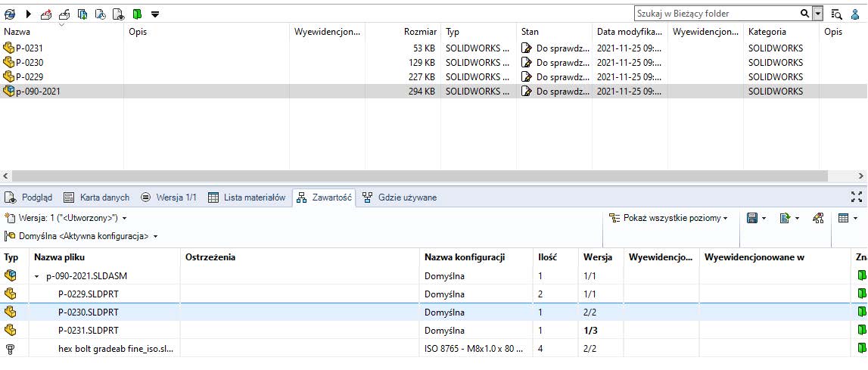Open the Wersja version selector dropdown
Viewport: 868px width, 370px height.
coord(66,218)
